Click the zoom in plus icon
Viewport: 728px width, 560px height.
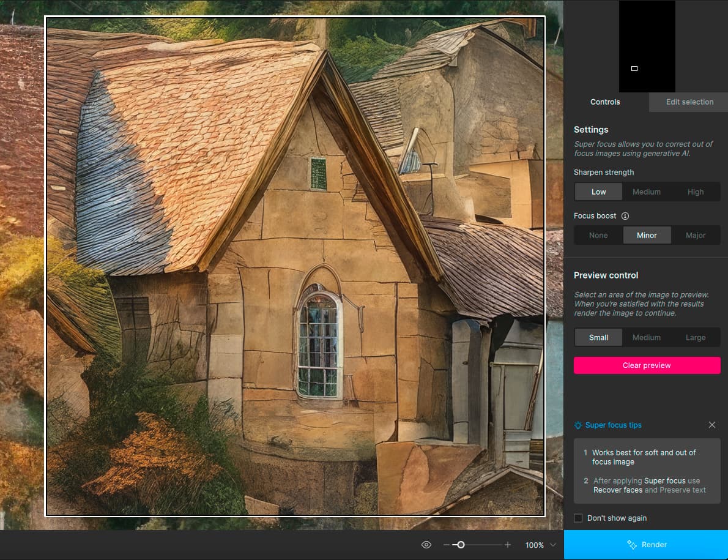coord(508,545)
